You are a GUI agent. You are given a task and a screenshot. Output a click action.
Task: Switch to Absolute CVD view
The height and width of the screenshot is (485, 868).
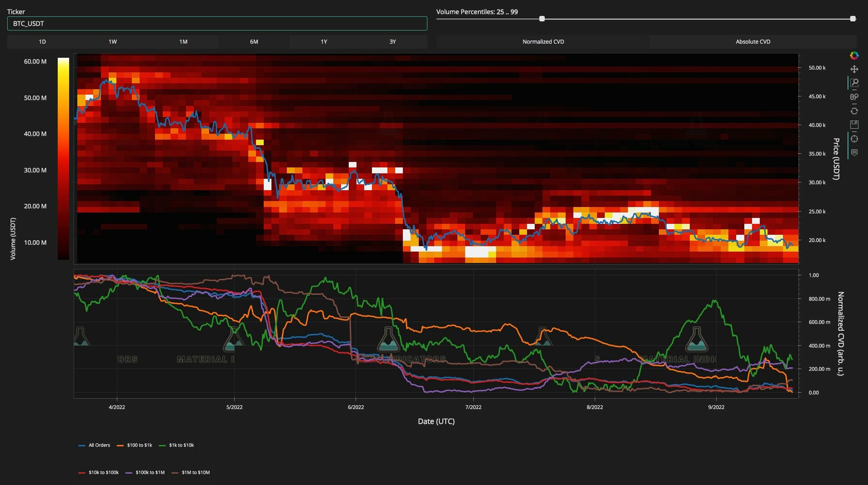pyautogui.click(x=753, y=42)
